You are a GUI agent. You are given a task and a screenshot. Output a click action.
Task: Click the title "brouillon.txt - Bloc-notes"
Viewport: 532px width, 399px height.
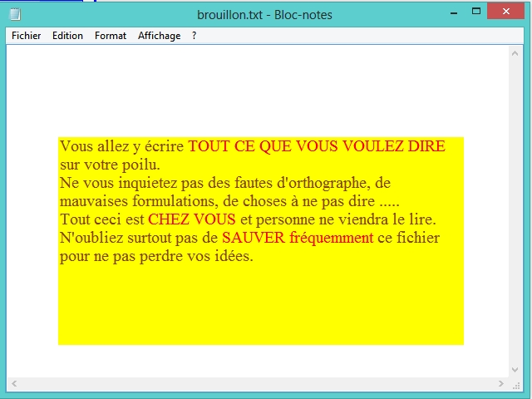264,15
